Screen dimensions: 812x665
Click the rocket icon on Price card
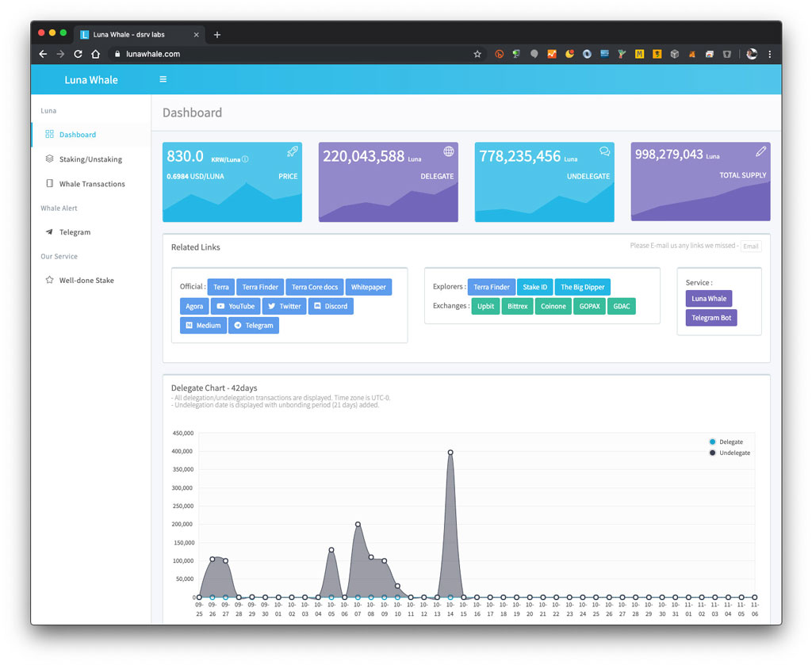(293, 151)
